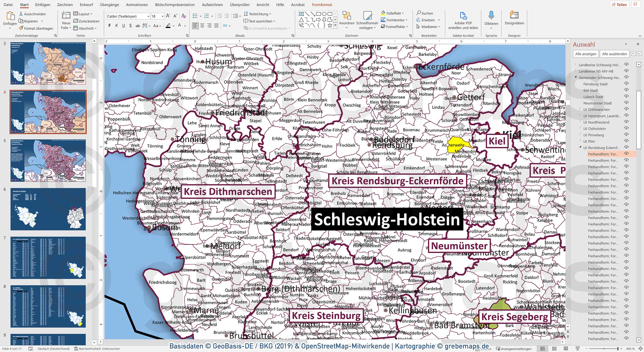Screen dimensions: 644x352
Task: Align text left
Action: point(195,26)
